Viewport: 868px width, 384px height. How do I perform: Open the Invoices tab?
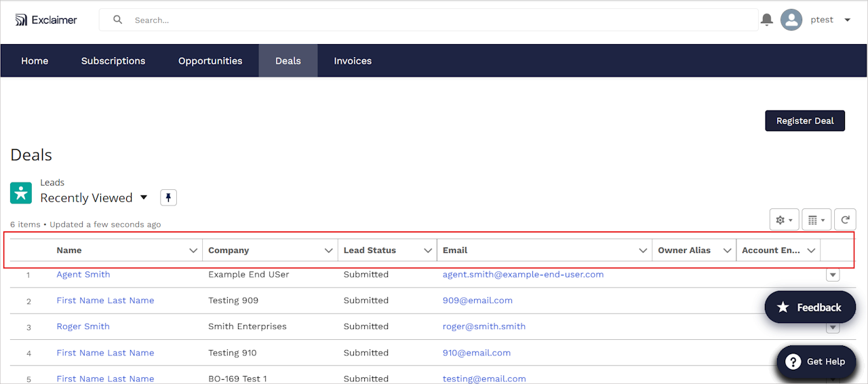tap(353, 60)
